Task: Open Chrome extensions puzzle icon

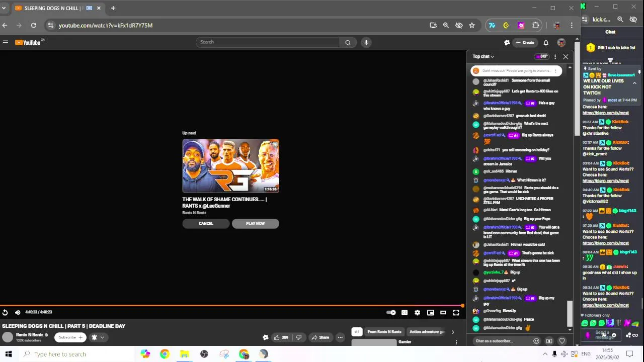Action: (x=536, y=25)
